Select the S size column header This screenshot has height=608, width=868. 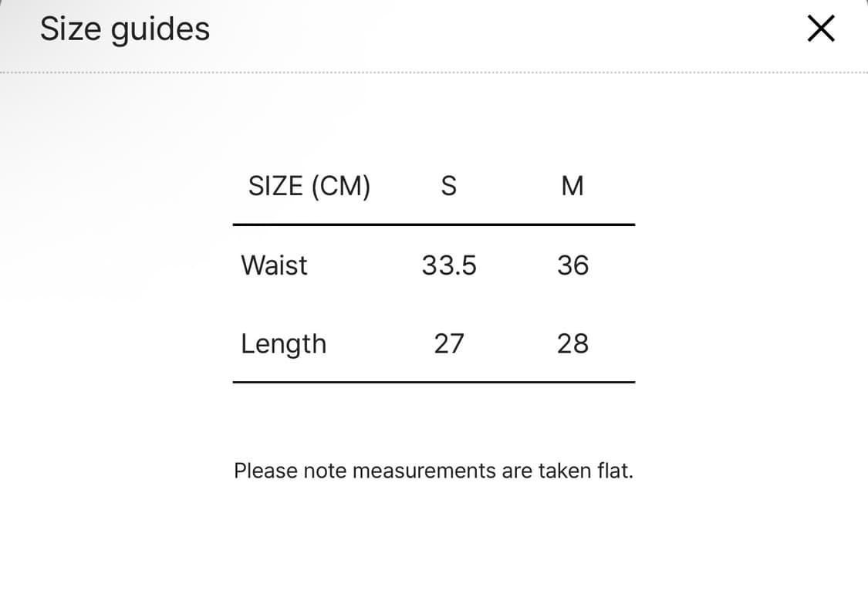(448, 186)
